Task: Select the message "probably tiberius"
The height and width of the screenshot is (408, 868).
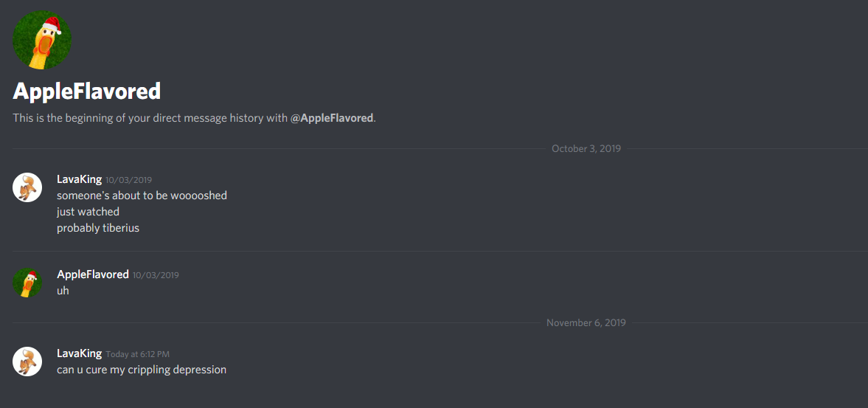Action: click(98, 227)
